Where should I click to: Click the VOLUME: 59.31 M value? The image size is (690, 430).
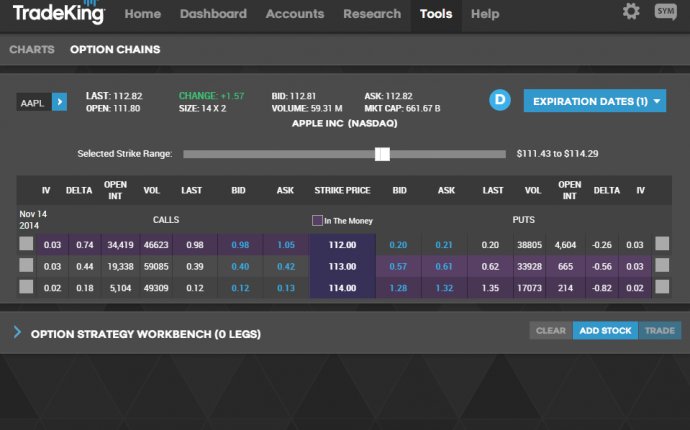pos(307,108)
